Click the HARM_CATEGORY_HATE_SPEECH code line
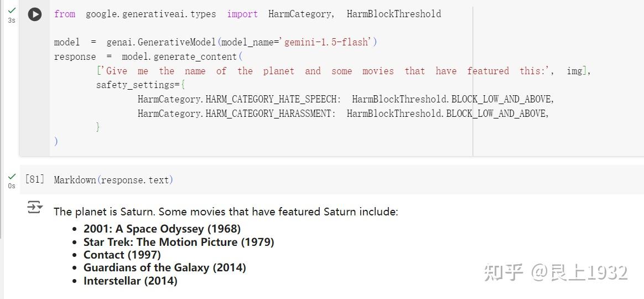 (345, 99)
